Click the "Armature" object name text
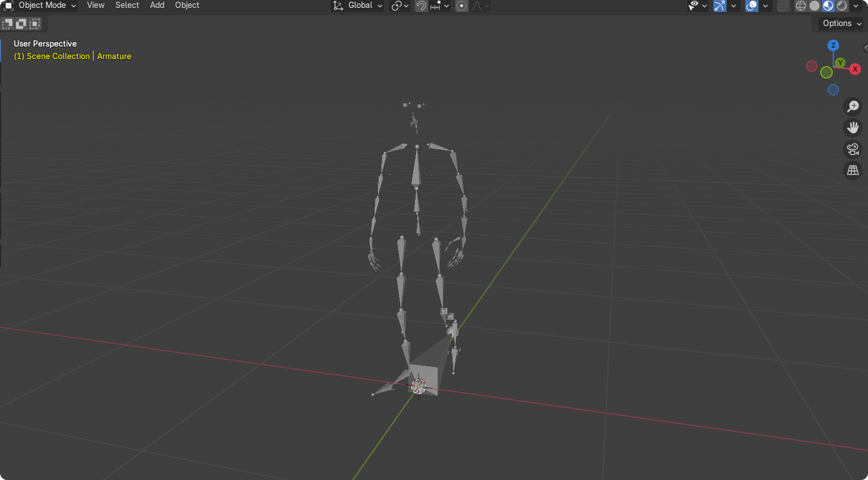868x480 pixels. point(114,56)
